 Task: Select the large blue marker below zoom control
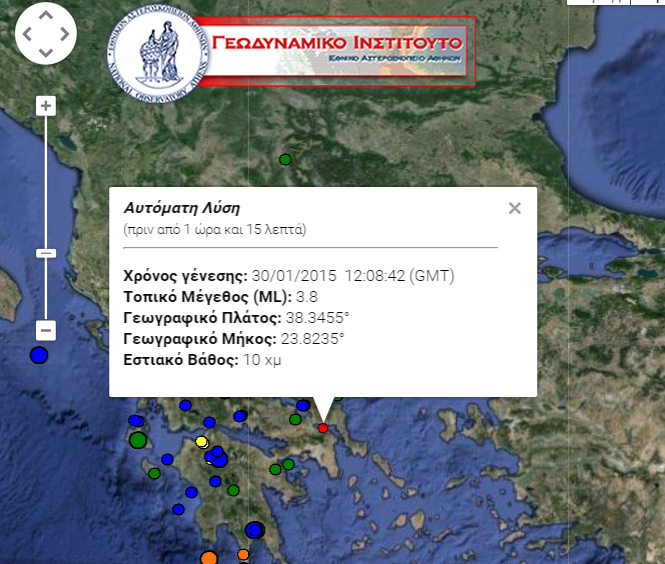39,355
